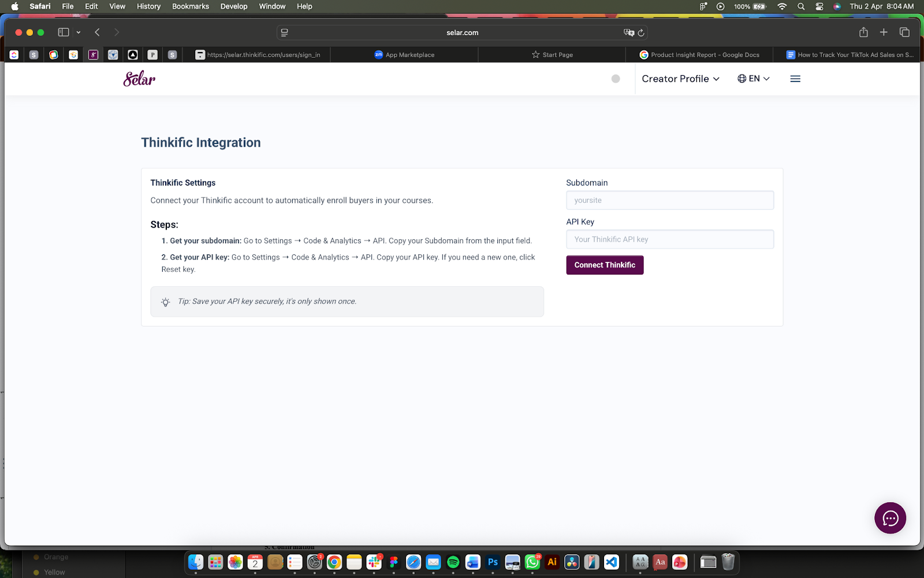Open new tab with plus icon
The width and height of the screenshot is (924, 578).
(x=884, y=32)
